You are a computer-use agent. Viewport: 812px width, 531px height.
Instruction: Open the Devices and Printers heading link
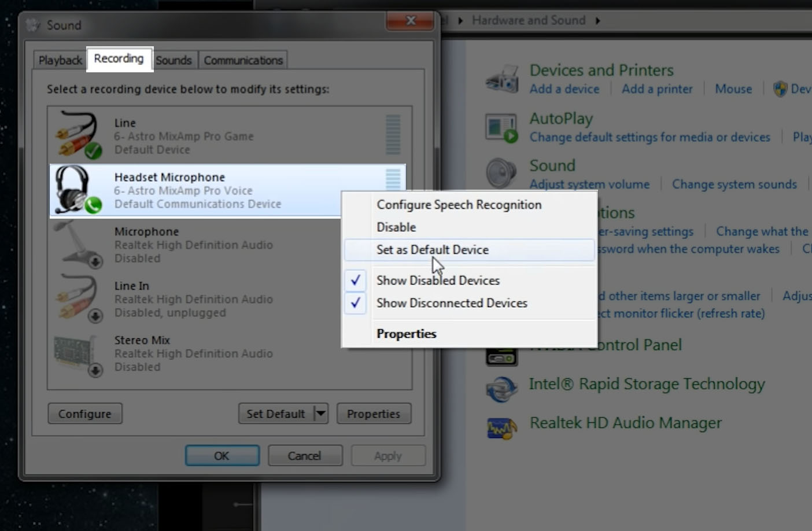(x=601, y=71)
